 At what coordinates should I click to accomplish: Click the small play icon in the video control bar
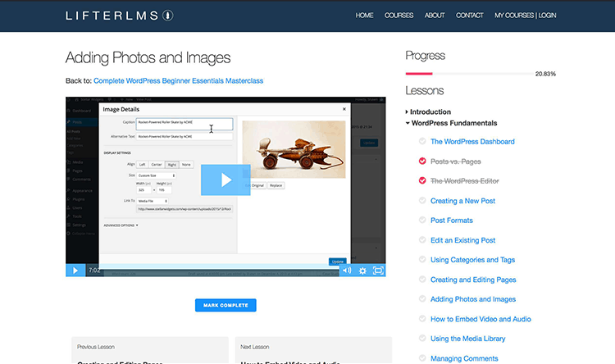[x=75, y=271]
